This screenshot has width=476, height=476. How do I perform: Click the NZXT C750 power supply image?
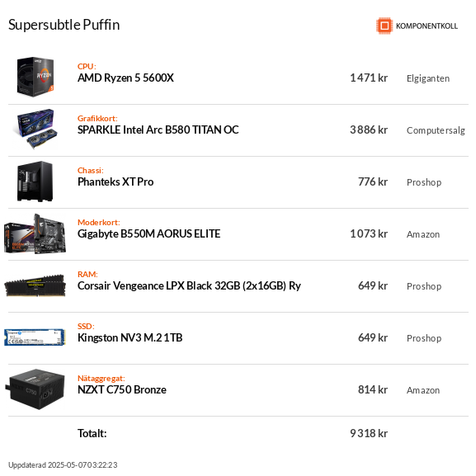tap(35, 389)
